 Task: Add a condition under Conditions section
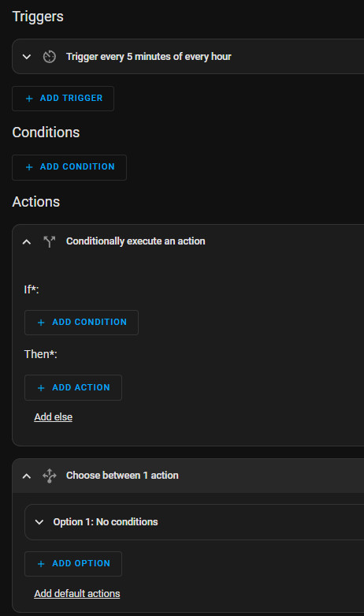(69, 167)
